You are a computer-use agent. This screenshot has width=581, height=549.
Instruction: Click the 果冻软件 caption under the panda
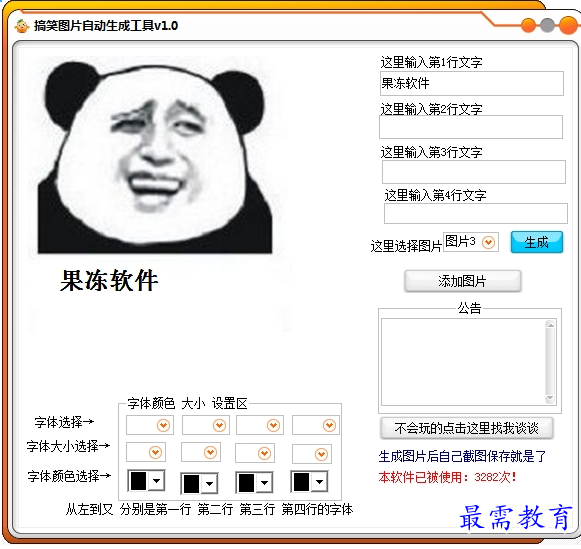coord(109,280)
